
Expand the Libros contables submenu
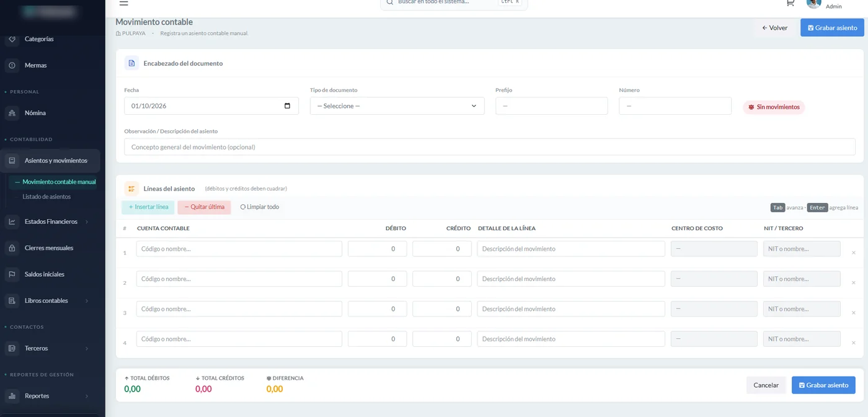[86, 301]
